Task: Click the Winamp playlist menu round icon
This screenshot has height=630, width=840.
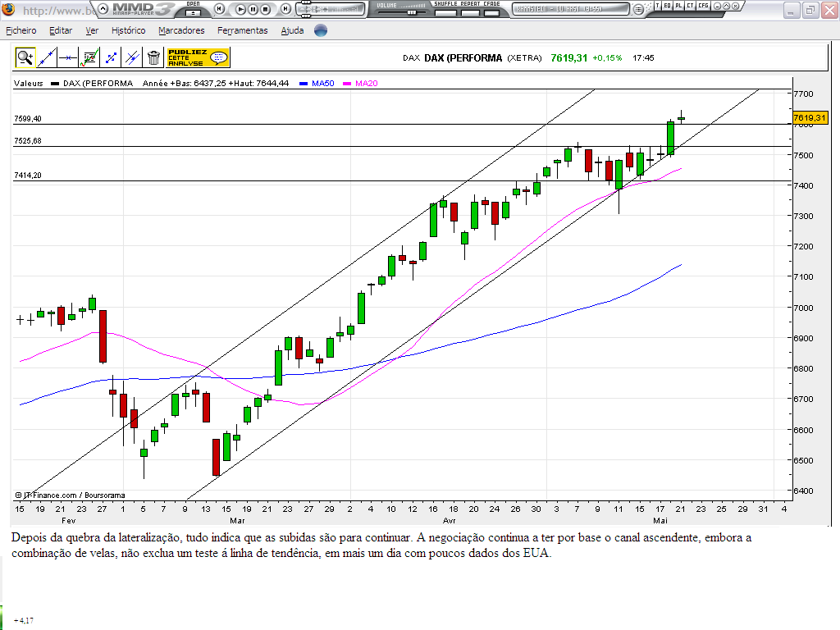Action: 638,9
